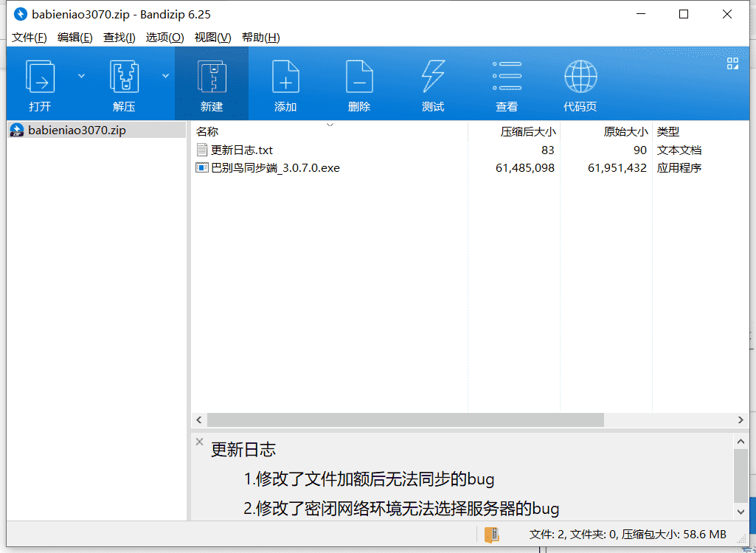Open the 选项(O) menu
Image resolution: width=756 pixels, height=553 pixels.
pos(165,38)
